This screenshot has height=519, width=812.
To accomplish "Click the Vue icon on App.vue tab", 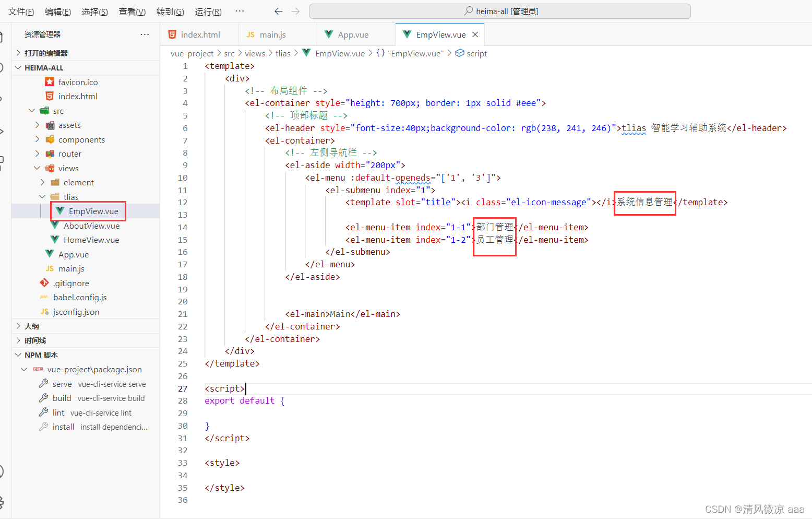I will click(329, 34).
